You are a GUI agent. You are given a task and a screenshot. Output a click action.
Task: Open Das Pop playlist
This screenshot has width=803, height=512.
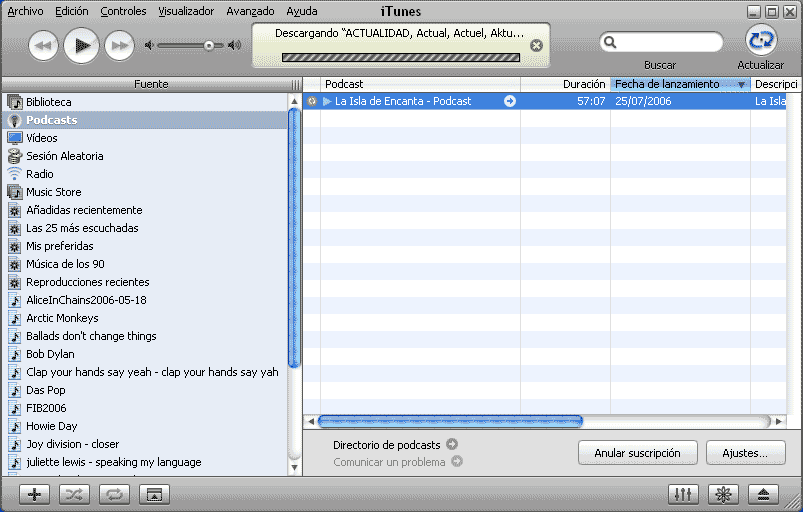(145, 390)
